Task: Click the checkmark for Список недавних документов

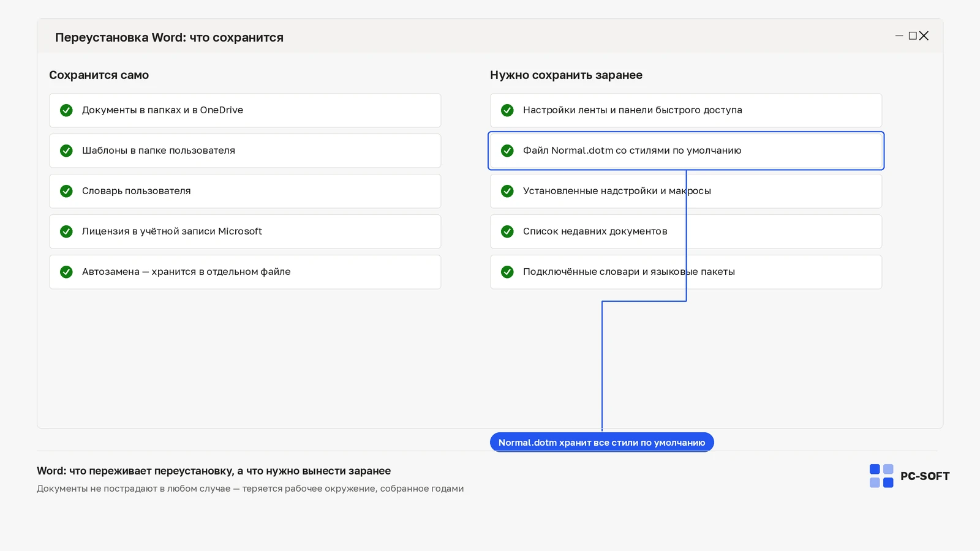Action: coord(507,231)
